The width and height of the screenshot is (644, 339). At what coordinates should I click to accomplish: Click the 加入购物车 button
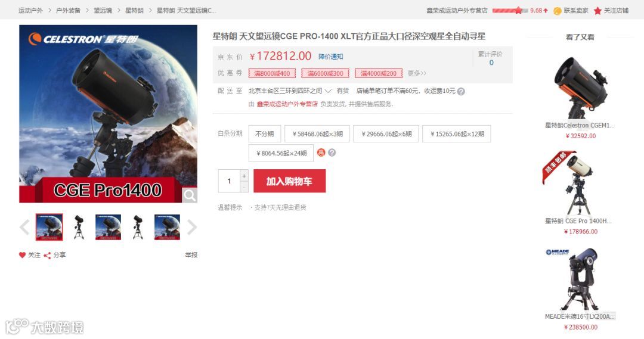290,181
